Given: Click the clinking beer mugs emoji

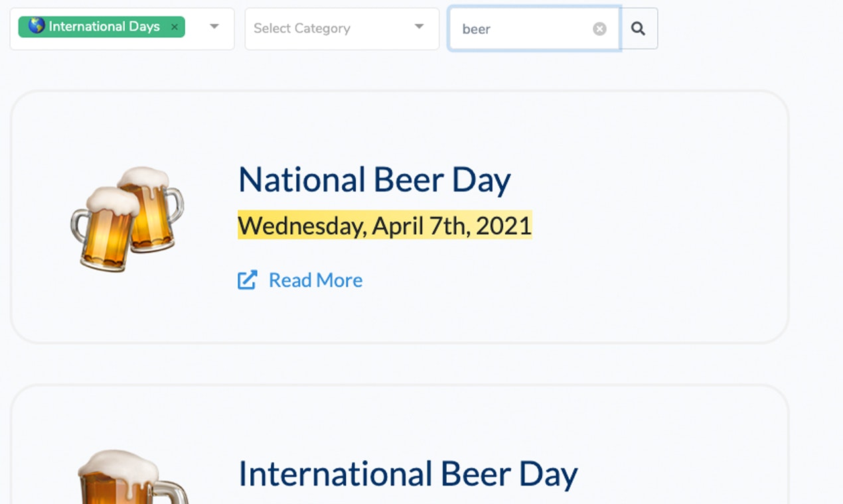Looking at the screenshot, I should click(127, 219).
